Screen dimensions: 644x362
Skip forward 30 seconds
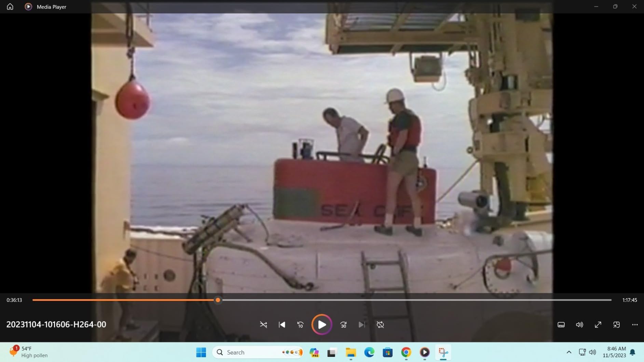click(343, 324)
